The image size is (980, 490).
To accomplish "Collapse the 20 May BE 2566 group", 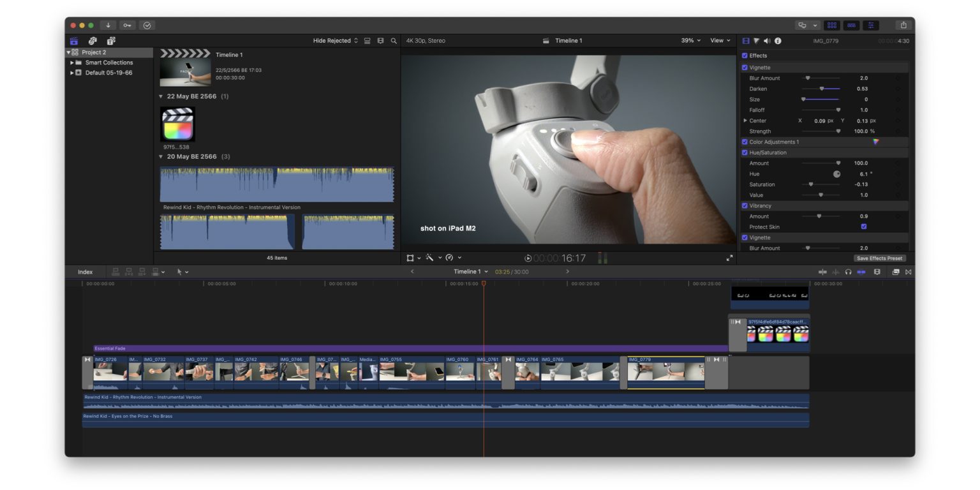I will pos(161,156).
